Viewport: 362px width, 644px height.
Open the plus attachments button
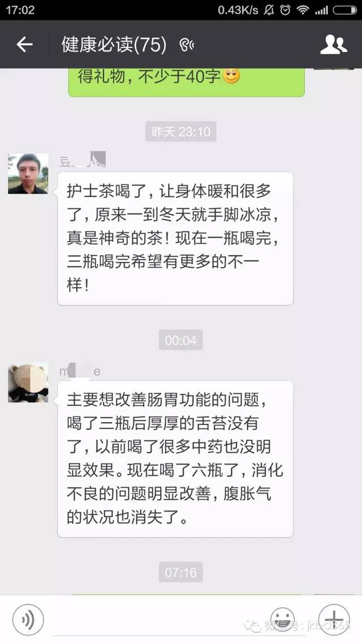334,620
